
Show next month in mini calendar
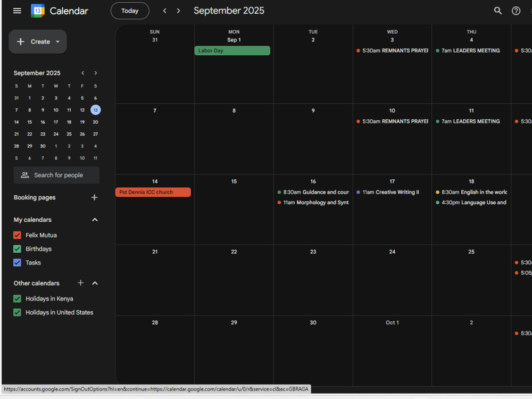click(x=96, y=73)
